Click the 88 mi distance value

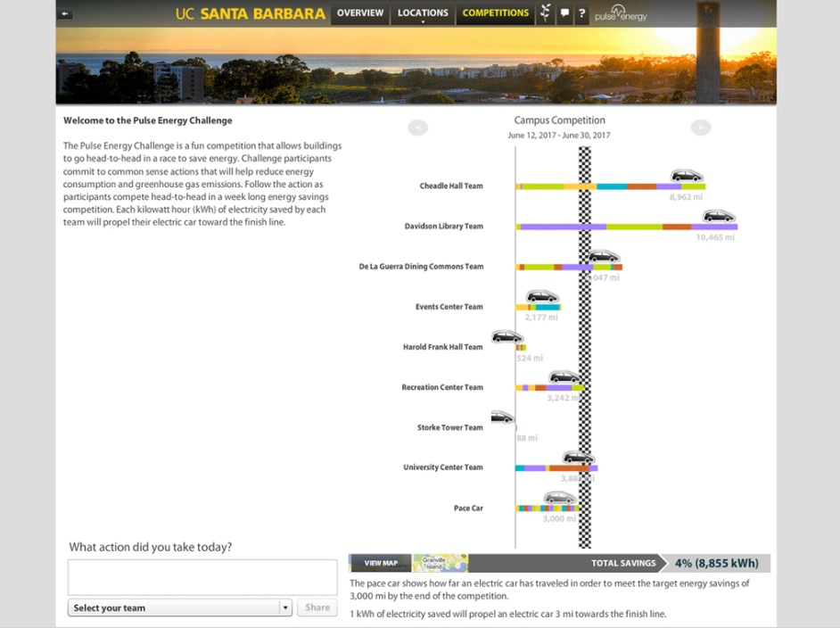pos(527,438)
